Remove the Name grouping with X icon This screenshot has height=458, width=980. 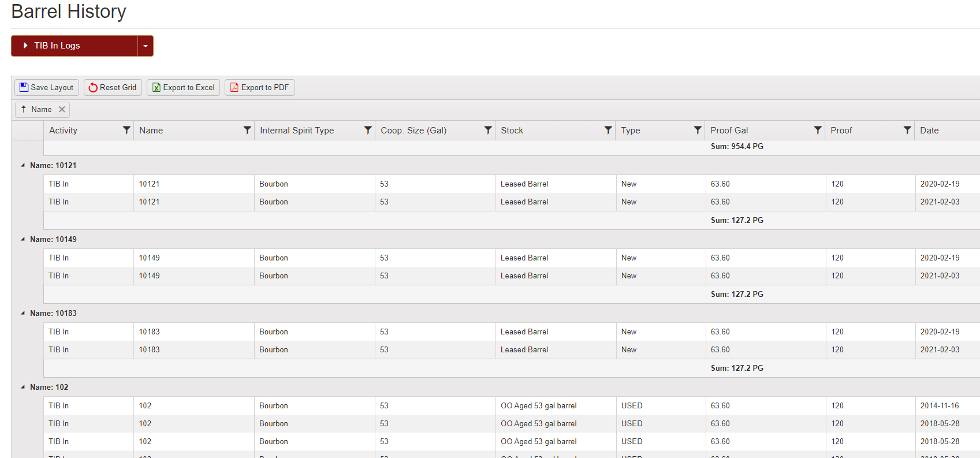[x=62, y=109]
